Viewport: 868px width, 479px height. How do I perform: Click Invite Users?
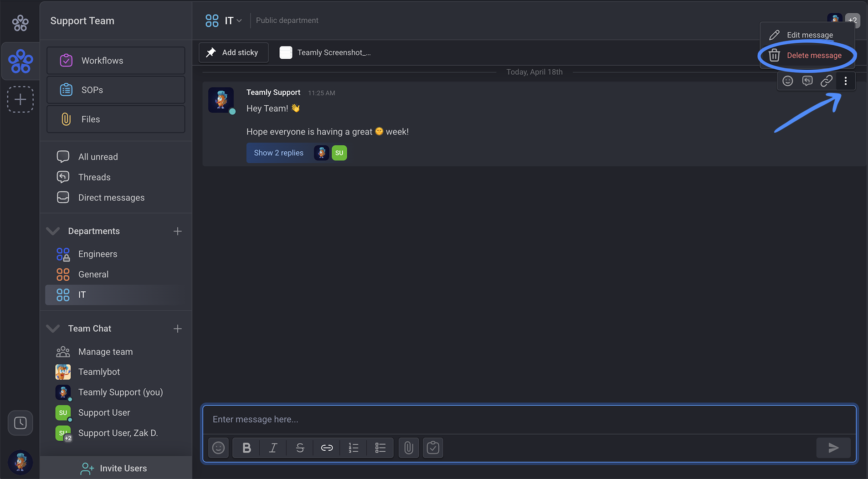tap(114, 468)
